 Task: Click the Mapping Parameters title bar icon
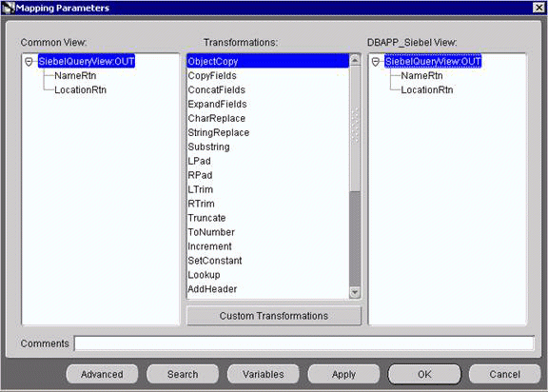[8, 8]
